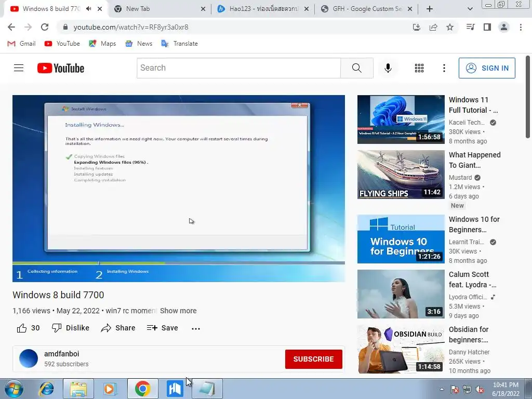
Task: Open the News bookmark
Action: click(x=139, y=44)
